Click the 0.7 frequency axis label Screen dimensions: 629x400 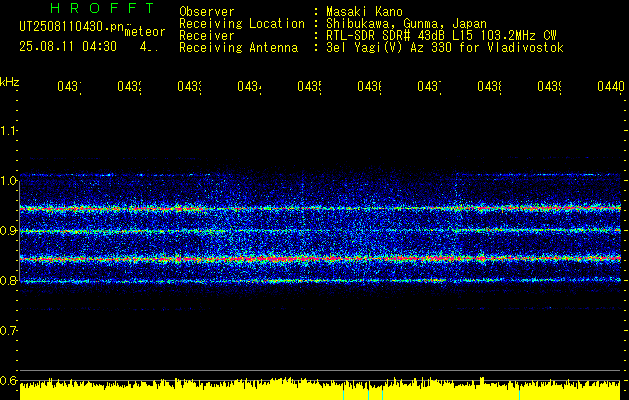click(8, 331)
